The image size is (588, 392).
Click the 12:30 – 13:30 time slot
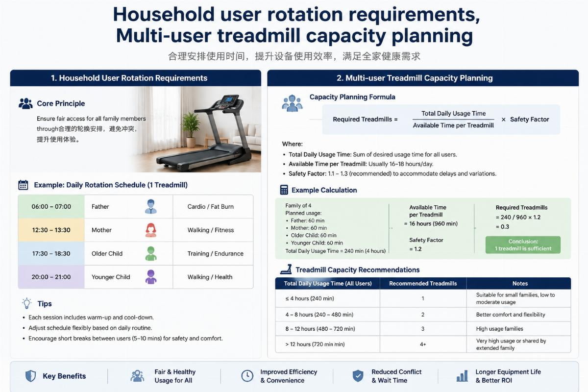click(51, 230)
